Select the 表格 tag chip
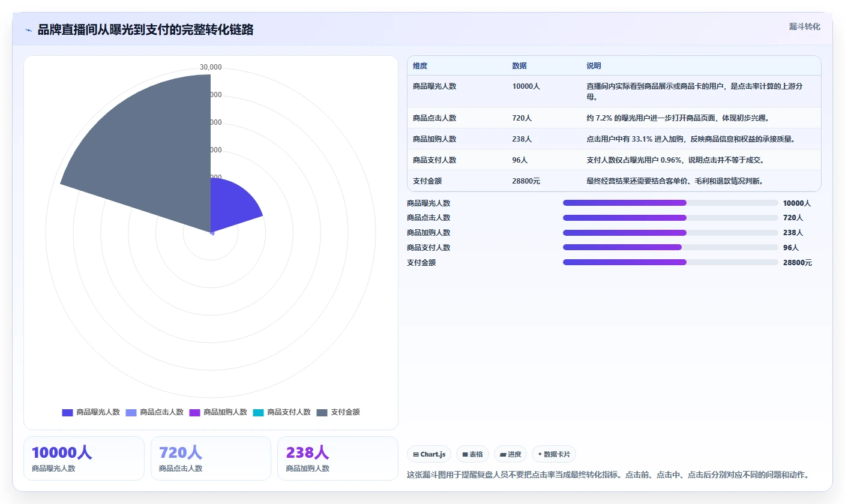Image resolution: width=845 pixels, height=504 pixels. point(472,454)
